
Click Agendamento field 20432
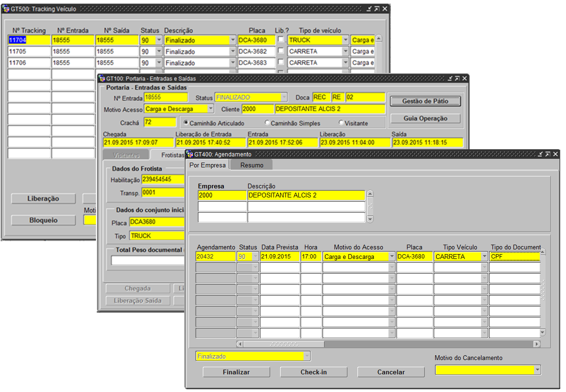tap(216, 257)
